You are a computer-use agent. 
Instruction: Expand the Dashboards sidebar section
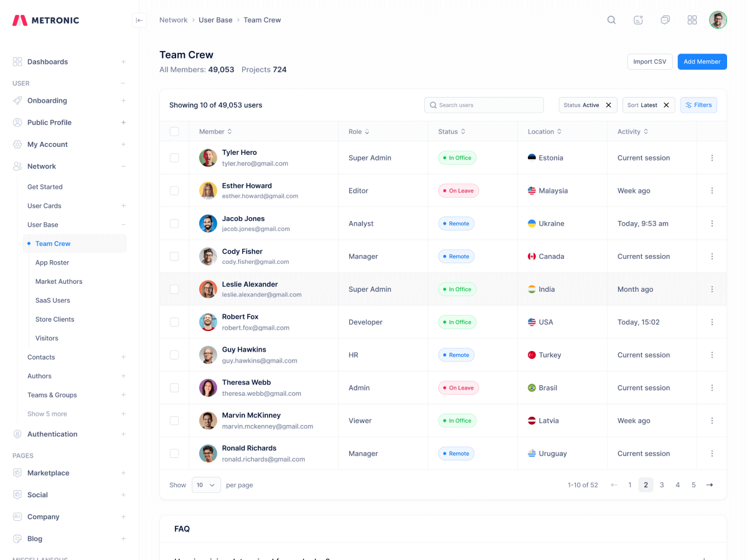(x=123, y=62)
